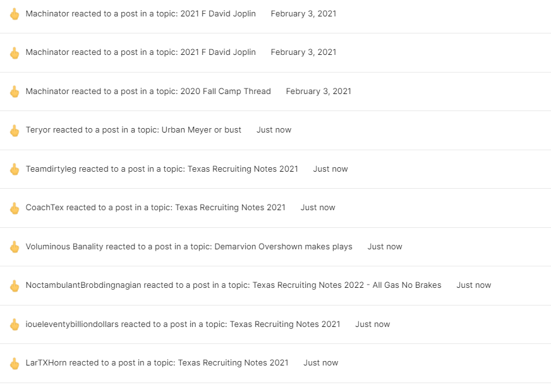Go to ioueleventybilliondollars user profile
The image size is (551, 392).
[72, 324]
